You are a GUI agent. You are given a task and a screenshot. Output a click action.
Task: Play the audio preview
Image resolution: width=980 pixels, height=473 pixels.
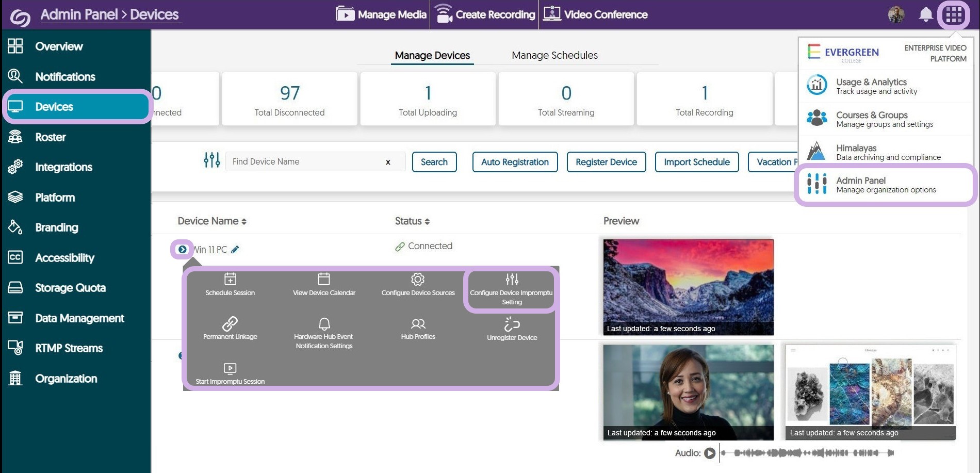(710, 453)
